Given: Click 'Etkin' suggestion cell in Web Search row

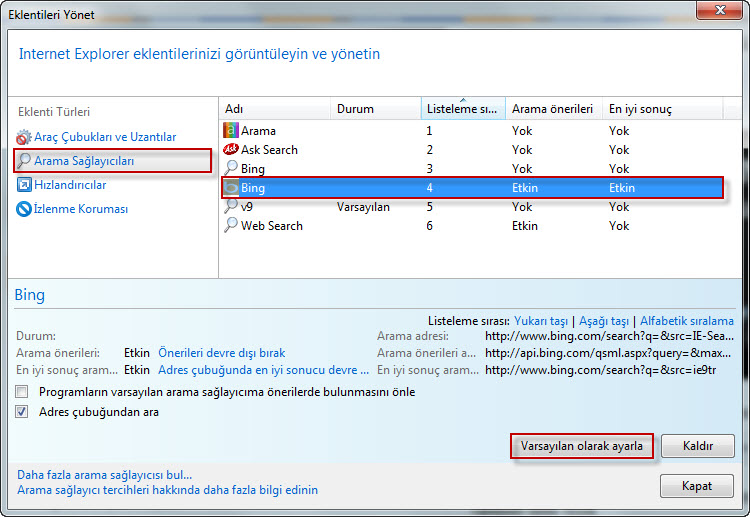Looking at the screenshot, I should pyautogui.click(x=525, y=226).
